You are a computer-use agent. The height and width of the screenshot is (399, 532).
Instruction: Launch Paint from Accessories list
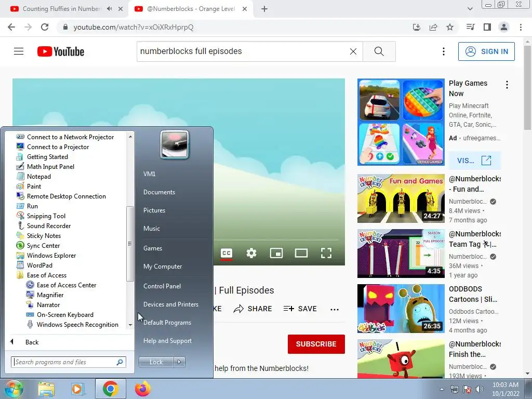[x=34, y=187]
